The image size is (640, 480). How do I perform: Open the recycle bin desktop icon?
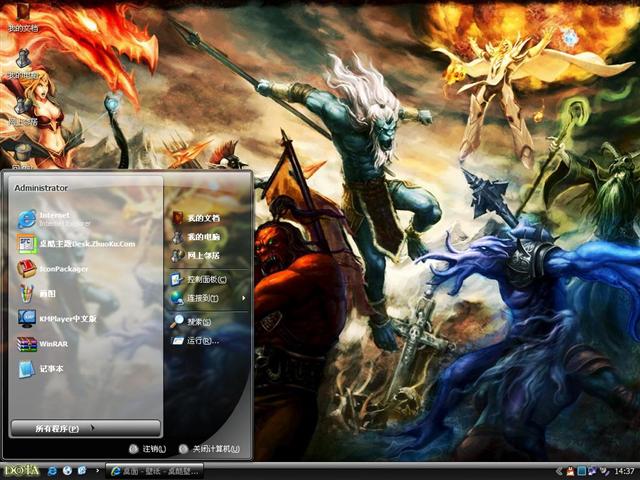coord(23,157)
